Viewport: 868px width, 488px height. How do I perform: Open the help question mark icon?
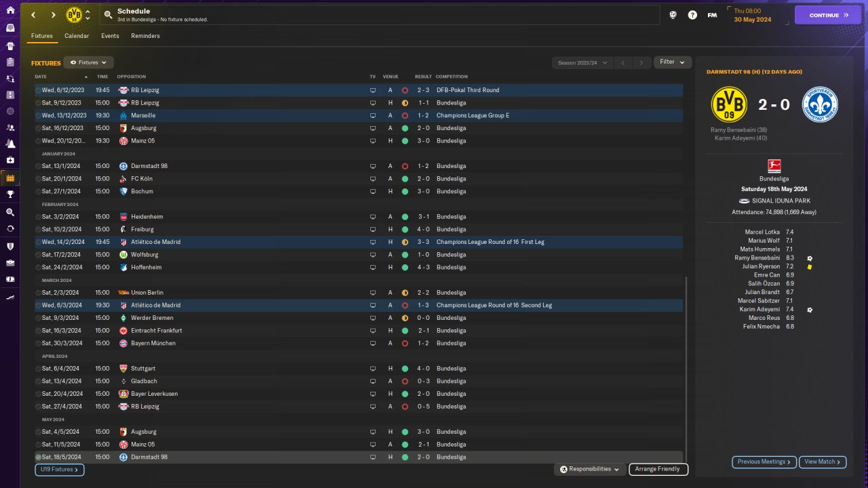coord(692,15)
